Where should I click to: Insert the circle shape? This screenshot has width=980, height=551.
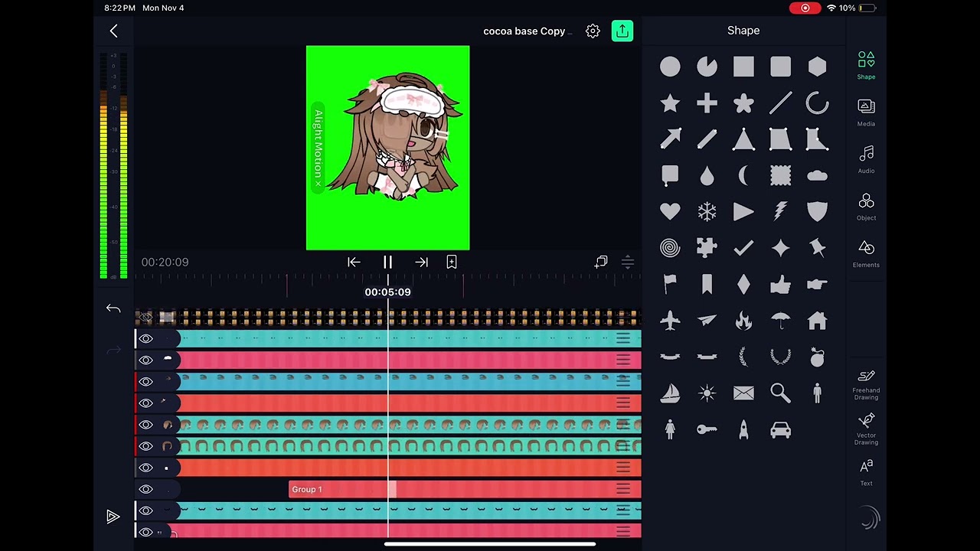670,67
